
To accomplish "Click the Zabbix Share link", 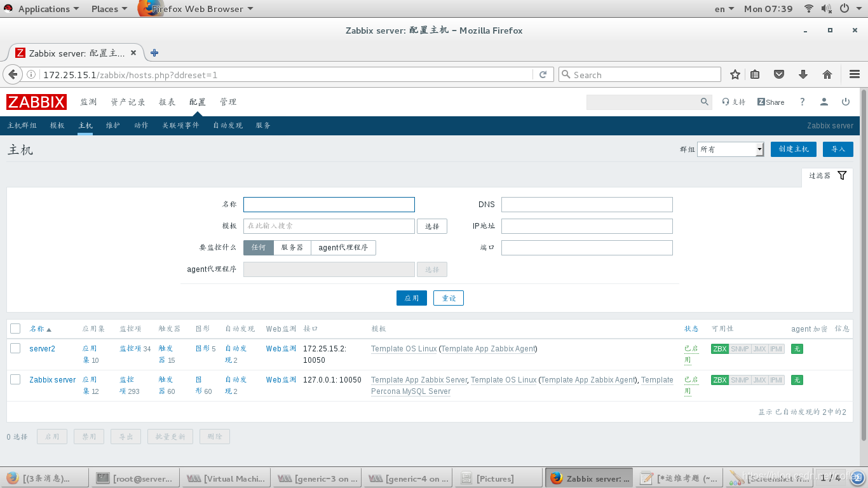I will [x=771, y=102].
